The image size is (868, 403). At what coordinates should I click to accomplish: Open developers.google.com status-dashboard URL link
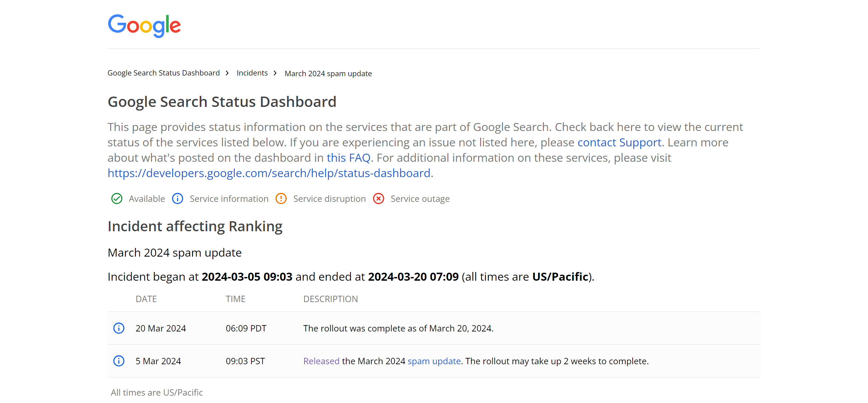pyautogui.click(x=269, y=173)
